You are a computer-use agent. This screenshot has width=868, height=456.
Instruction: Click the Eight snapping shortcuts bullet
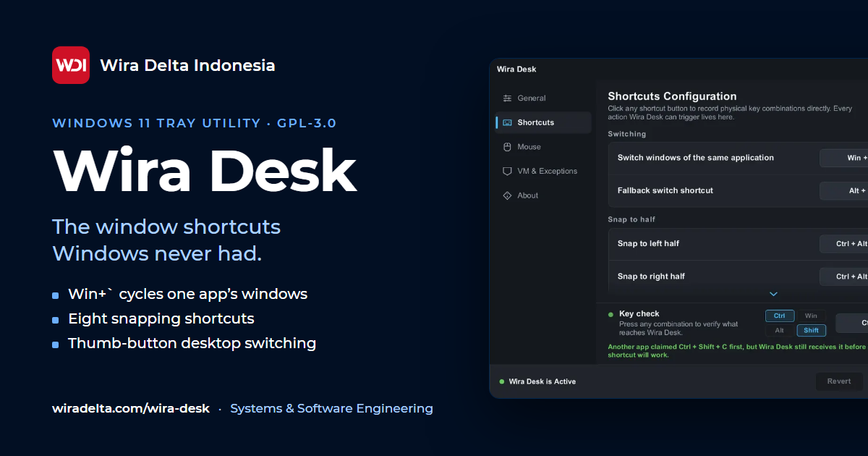coord(161,318)
